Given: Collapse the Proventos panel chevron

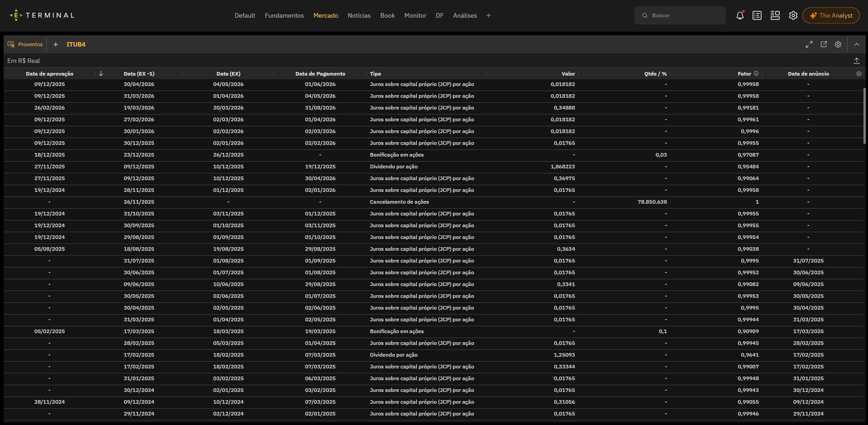Looking at the screenshot, I should coord(857,44).
